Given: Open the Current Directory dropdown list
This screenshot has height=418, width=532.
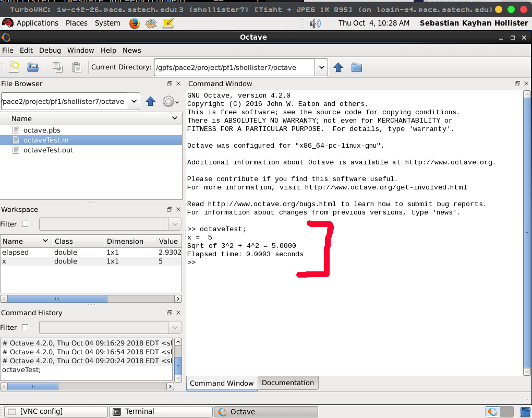Looking at the screenshot, I should 322,67.
